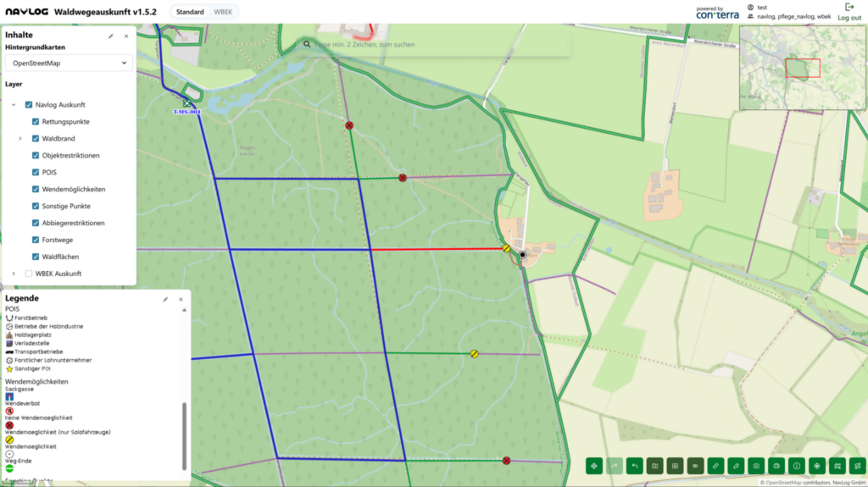Screen dimensions: 868x487
Task: Click the 'Verladestelle' legend entry
Action: click(27, 343)
